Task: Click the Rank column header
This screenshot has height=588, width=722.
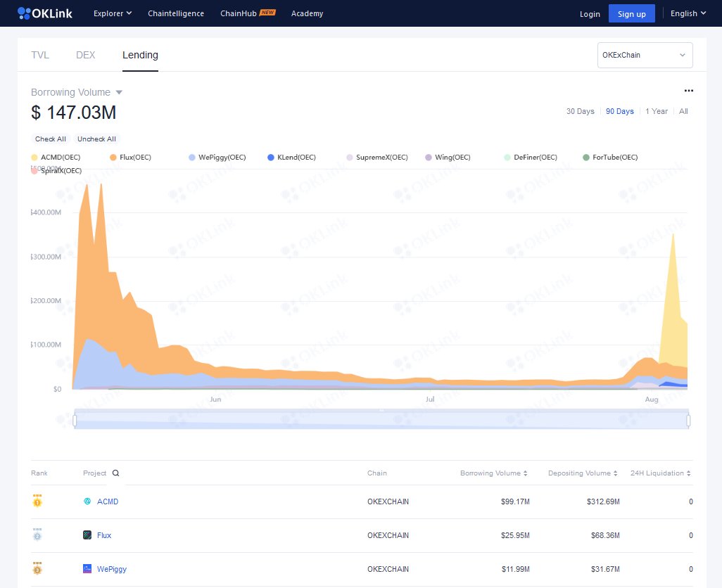Action: [x=39, y=473]
